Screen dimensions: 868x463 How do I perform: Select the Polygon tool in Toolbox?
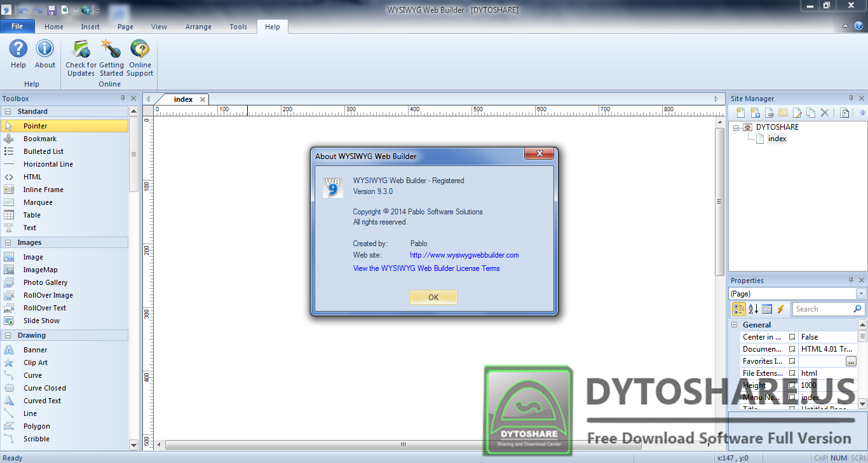click(x=64, y=426)
